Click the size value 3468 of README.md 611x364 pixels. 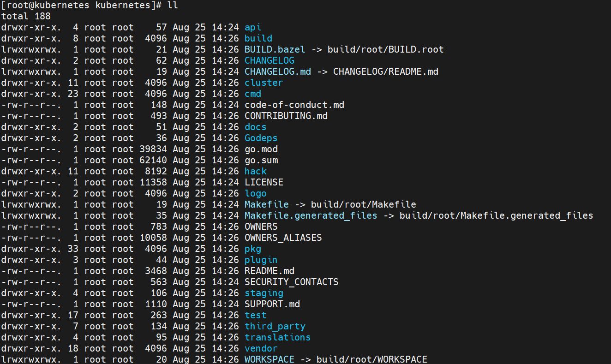[x=156, y=271]
